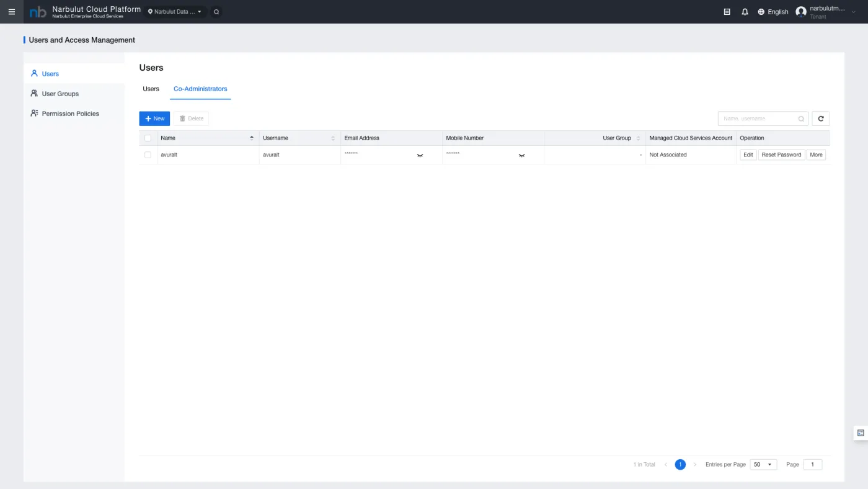
Task: Open the account menu chevron
Action: 854,12
